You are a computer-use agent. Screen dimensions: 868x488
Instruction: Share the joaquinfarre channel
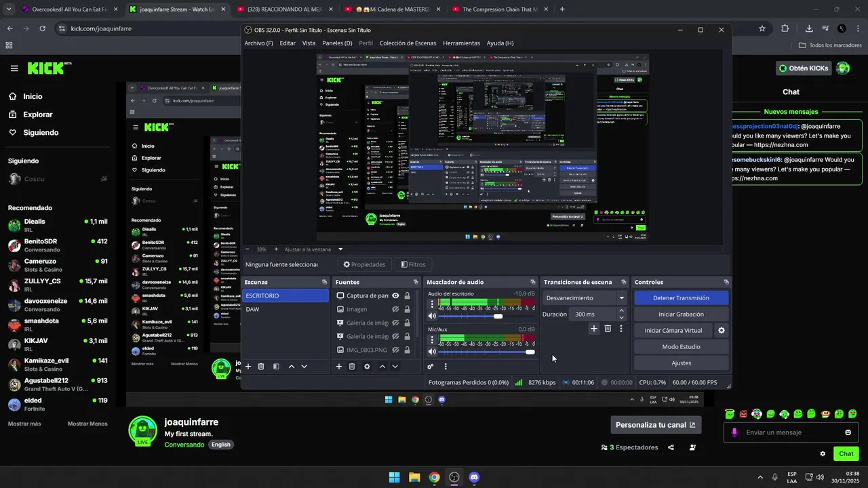pos(671,447)
